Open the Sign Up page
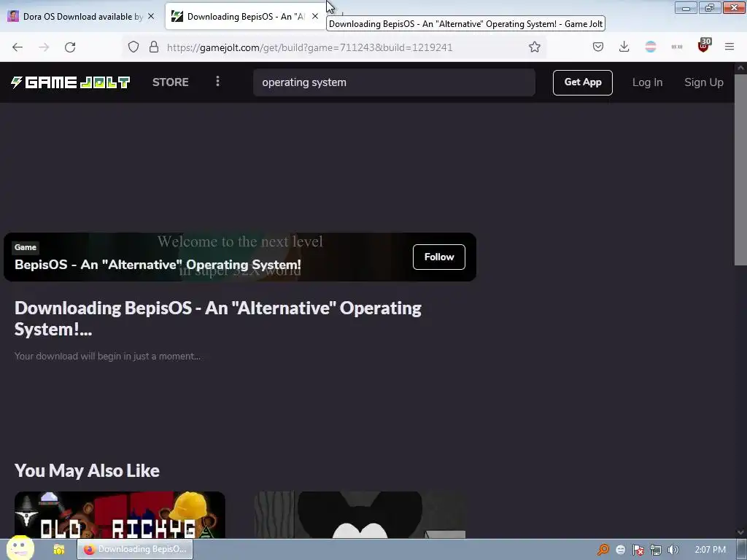This screenshot has width=747, height=560. (704, 82)
